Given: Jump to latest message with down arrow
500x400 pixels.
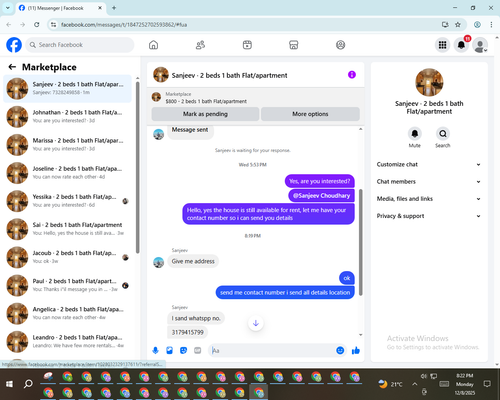Looking at the screenshot, I should coord(256,323).
